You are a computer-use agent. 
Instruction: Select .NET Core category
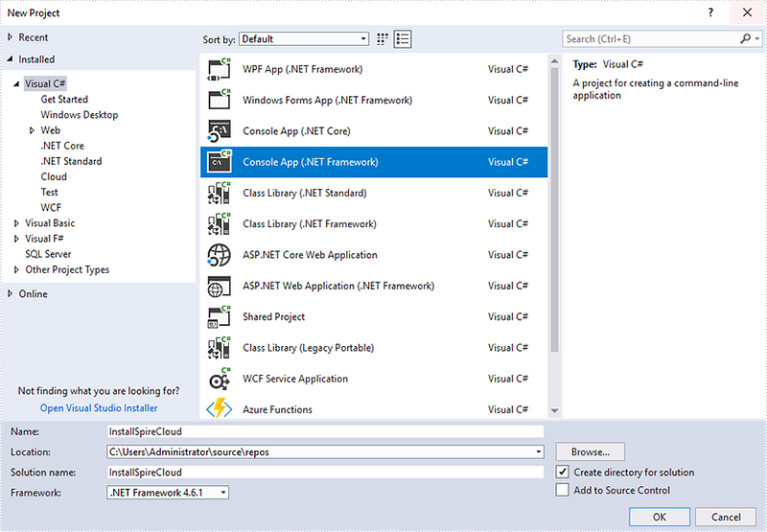[x=62, y=146]
